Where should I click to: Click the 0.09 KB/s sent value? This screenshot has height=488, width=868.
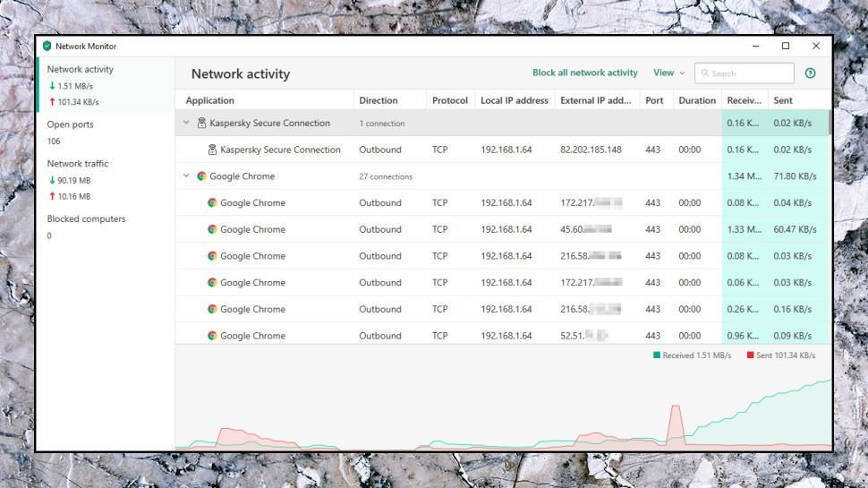pos(792,336)
